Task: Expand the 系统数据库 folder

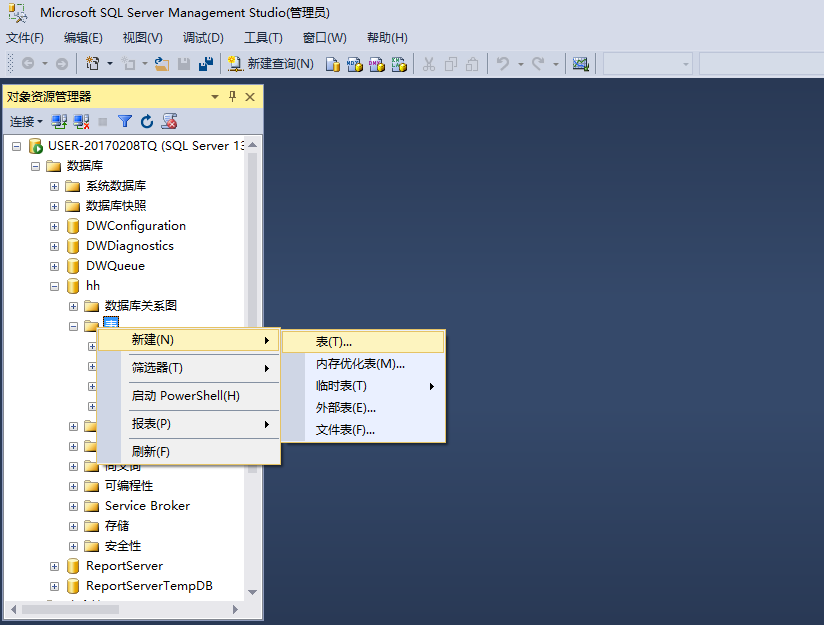Action: [54, 186]
